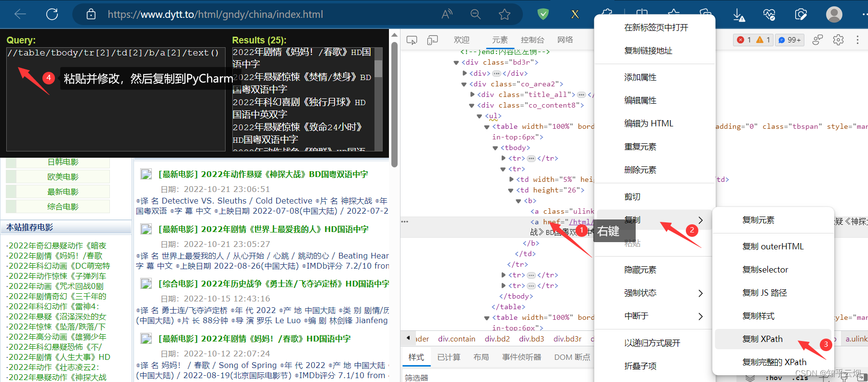Viewport: 868px width, 382px height.
Task: Focus the XPath Helper Query text box
Action: (x=116, y=99)
